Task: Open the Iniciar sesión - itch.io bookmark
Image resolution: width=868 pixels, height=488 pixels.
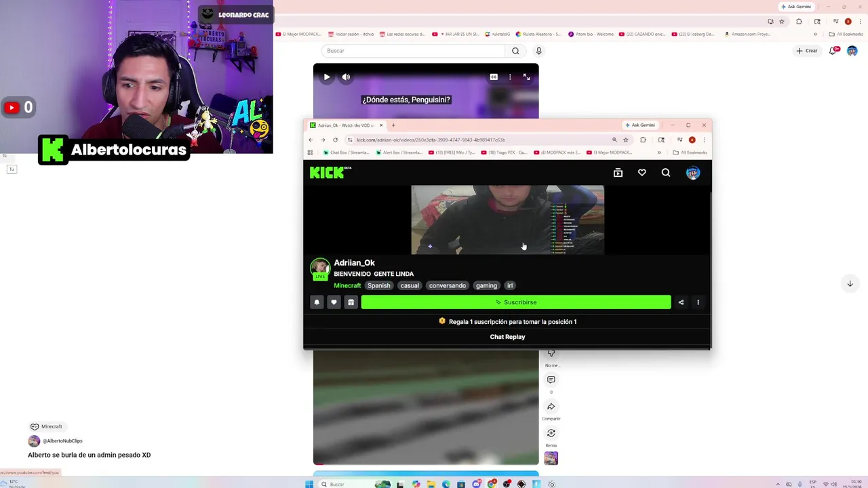Action: coord(351,34)
